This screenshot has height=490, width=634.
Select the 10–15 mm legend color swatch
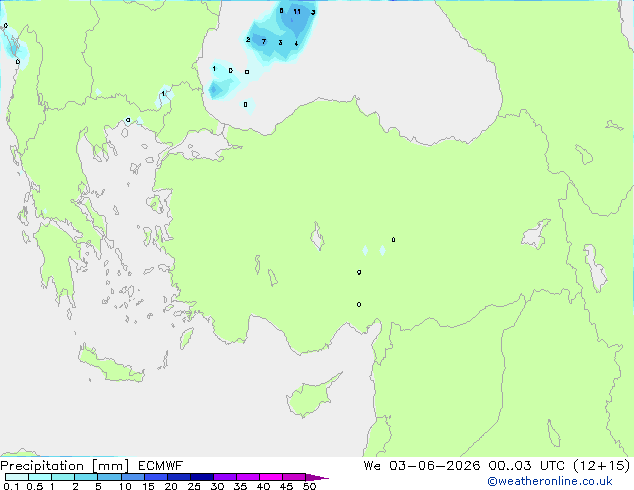[x=132, y=477]
